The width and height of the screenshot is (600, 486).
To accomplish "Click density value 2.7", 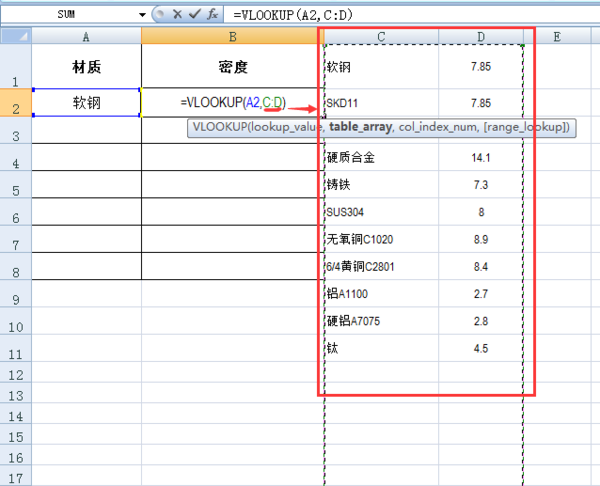I will [481, 294].
